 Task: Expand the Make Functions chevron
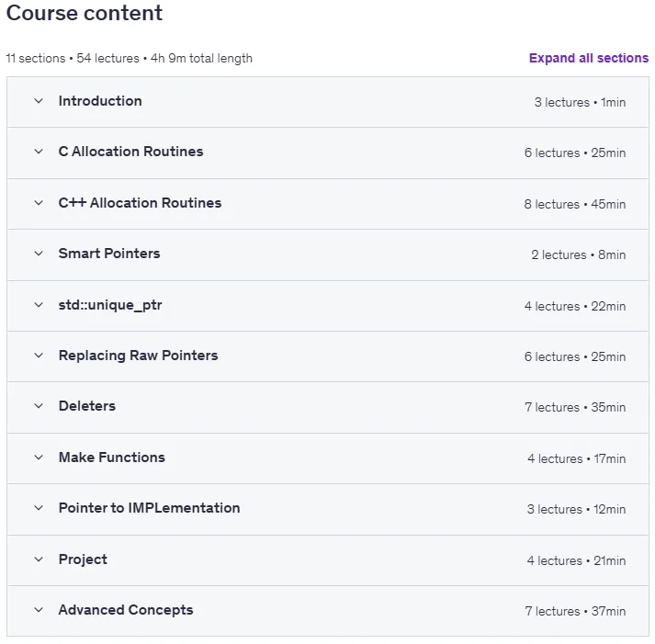[x=39, y=458]
